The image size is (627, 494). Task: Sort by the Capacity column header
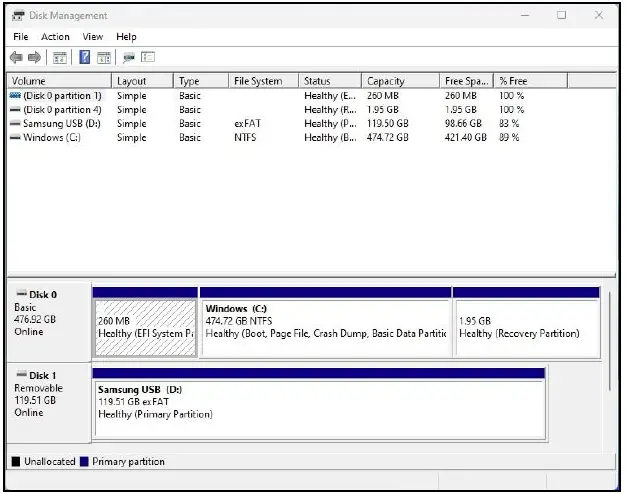[x=400, y=81]
